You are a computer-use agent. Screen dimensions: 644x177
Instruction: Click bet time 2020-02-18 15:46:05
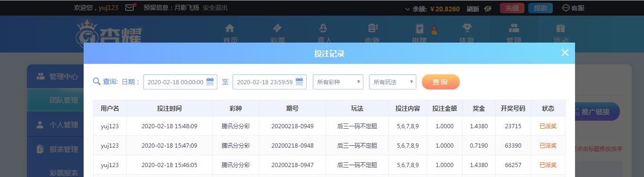click(169, 165)
